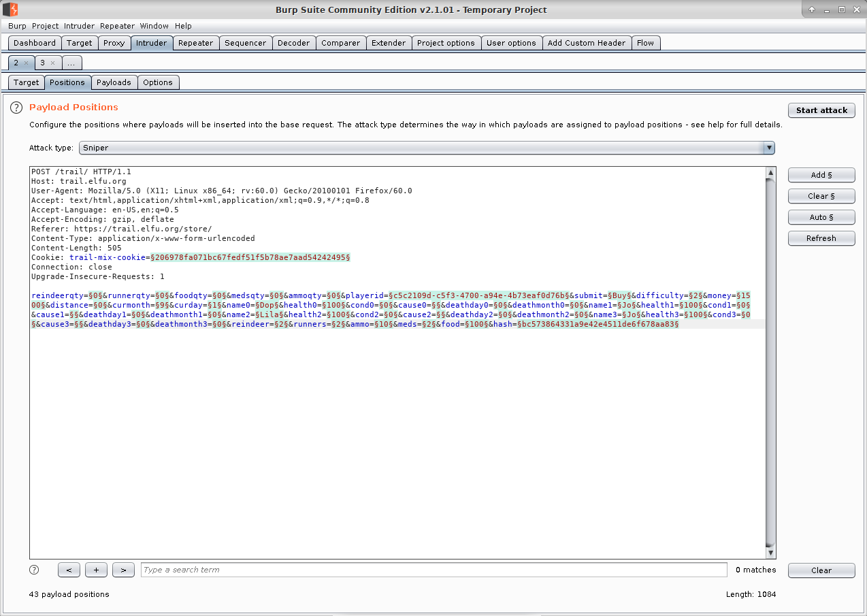Click the 'Accept-Encoding: gzip, deflate' line
The width and height of the screenshot is (867, 616).
(103, 219)
